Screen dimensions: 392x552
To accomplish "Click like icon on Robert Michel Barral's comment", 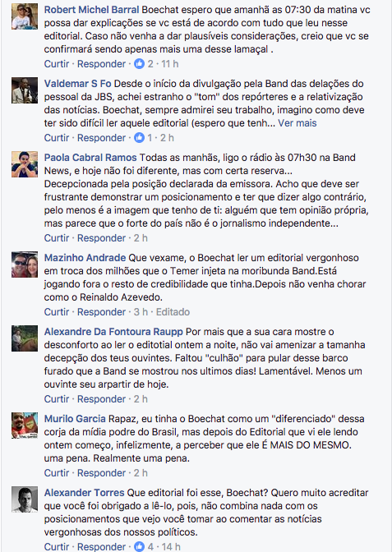I will 139,64.
